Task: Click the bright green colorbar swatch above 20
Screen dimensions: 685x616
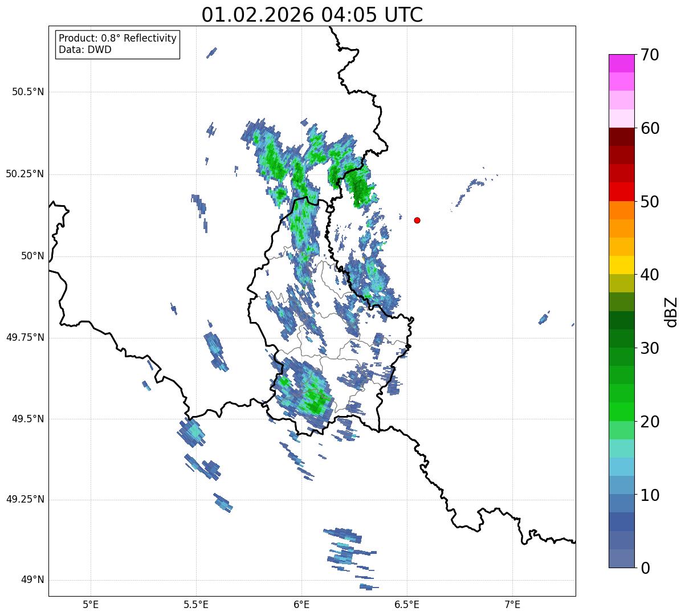Action: coord(621,411)
